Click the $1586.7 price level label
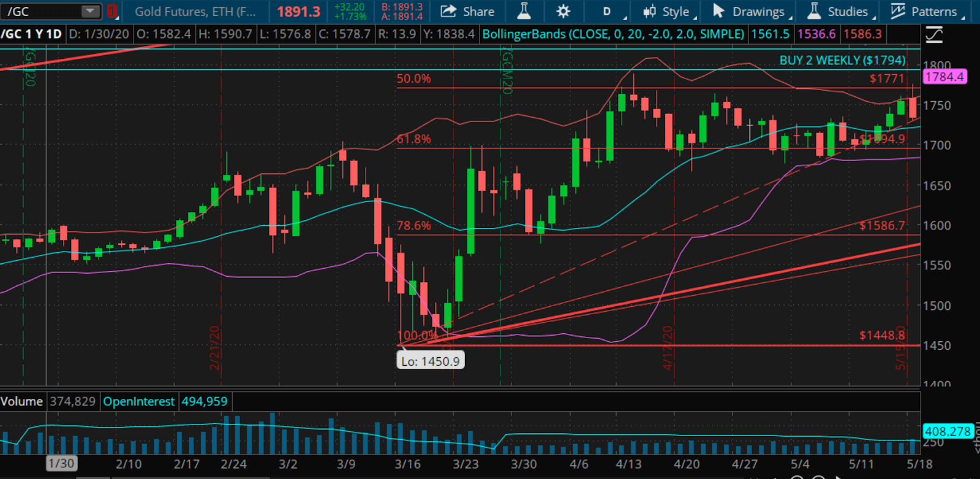This screenshot has height=479, width=980. tap(882, 225)
